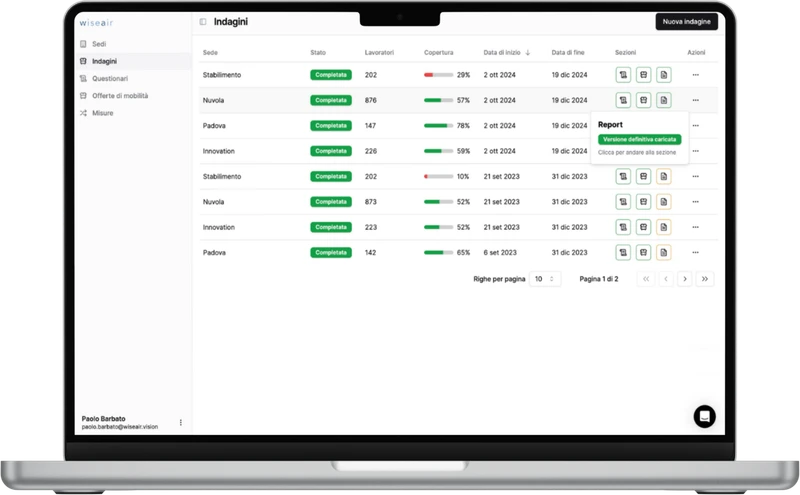Select the Sede column header
The width and height of the screenshot is (800, 495).
(x=210, y=53)
